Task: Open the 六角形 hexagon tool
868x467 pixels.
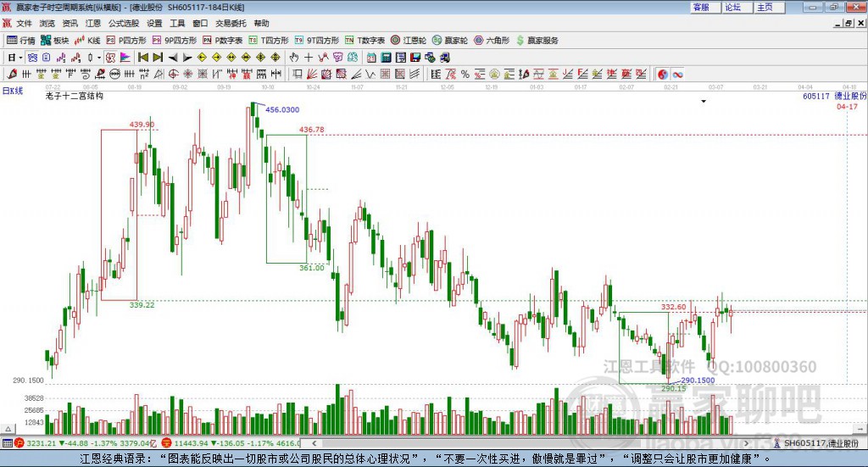Action: [x=492, y=41]
